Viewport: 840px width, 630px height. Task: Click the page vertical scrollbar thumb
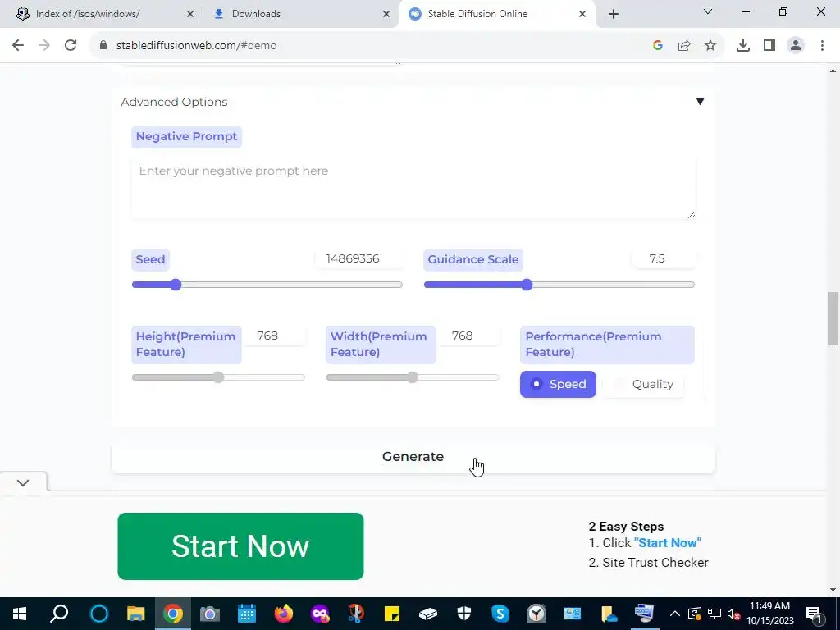tap(833, 318)
